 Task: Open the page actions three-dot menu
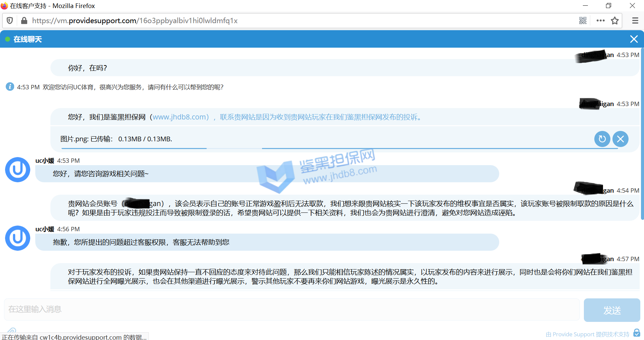(x=600, y=21)
